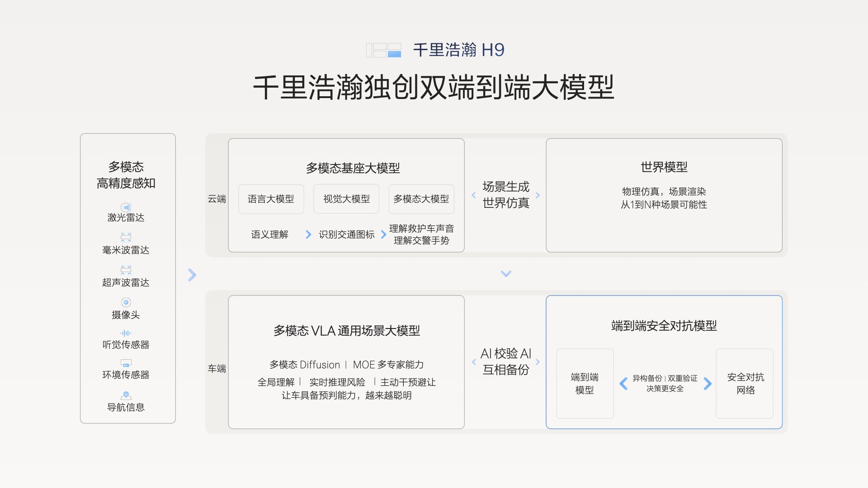Screen dimensions: 868x488
Task: Click the blue right arrow next to 安全对抗网络
Action: point(708,384)
